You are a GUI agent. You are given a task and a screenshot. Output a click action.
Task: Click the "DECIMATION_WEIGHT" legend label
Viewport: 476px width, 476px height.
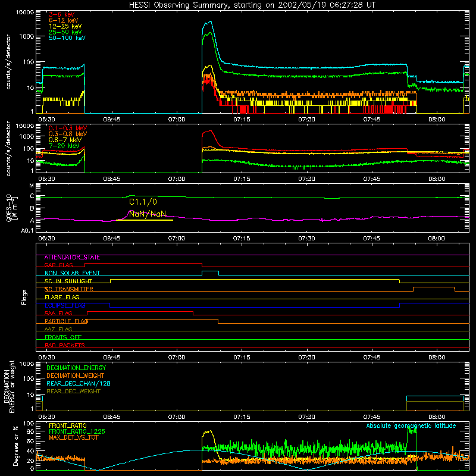pos(76,375)
